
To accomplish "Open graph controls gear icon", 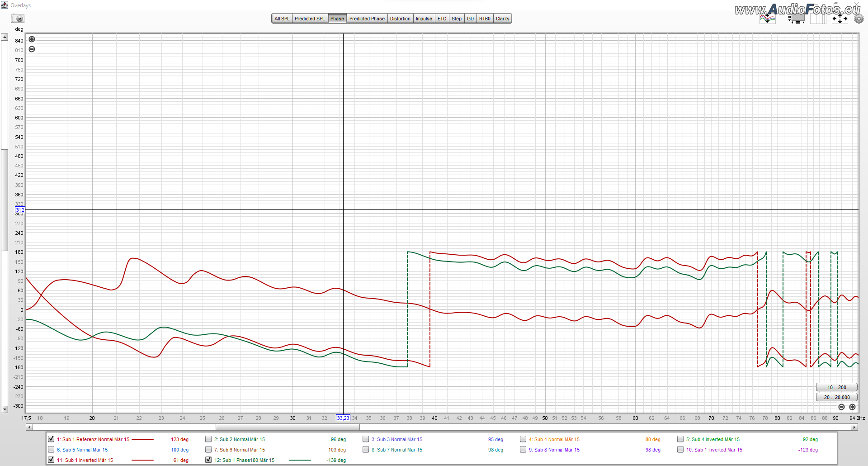I will coord(859,19).
